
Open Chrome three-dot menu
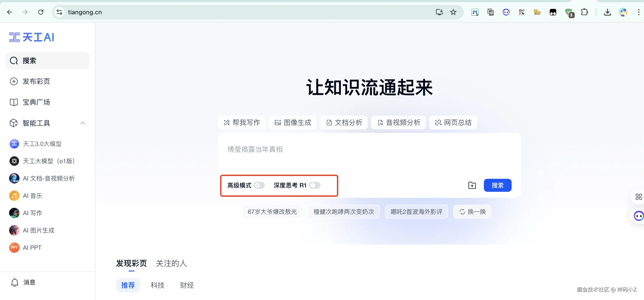click(x=639, y=12)
